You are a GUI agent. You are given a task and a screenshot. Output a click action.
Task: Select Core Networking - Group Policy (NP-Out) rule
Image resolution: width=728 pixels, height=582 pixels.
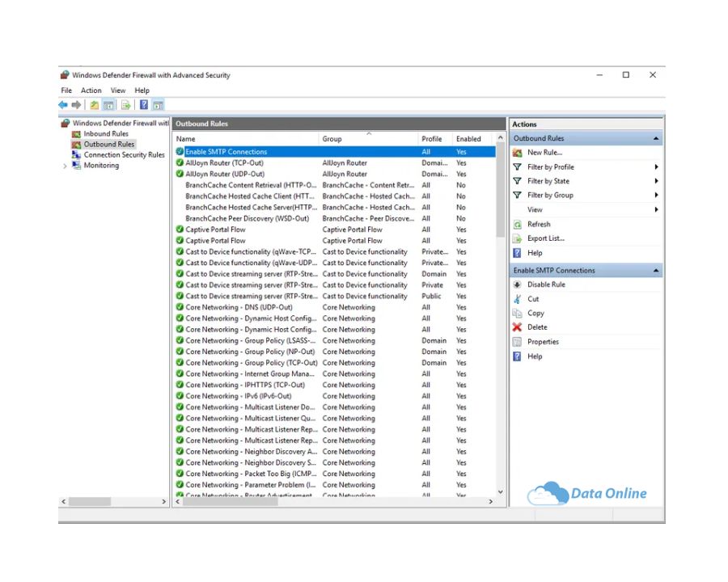tap(334, 352)
